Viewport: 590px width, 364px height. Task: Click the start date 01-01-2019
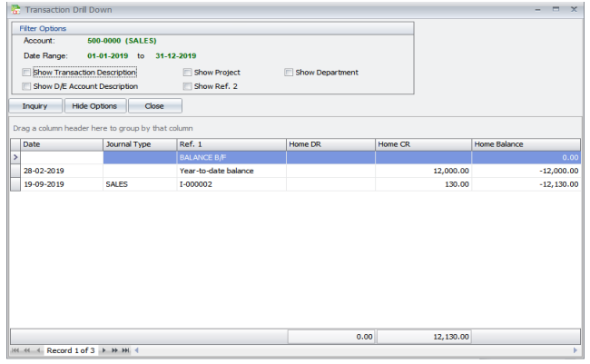point(108,55)
